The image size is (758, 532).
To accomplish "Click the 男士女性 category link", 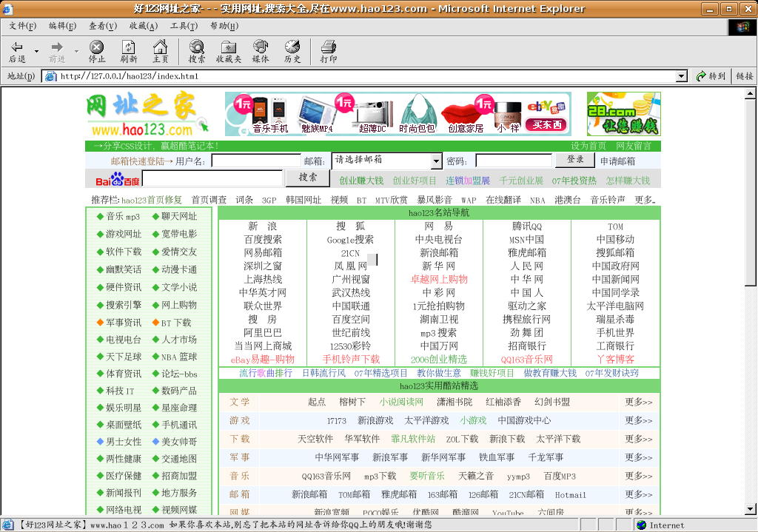I will point(124,442).
